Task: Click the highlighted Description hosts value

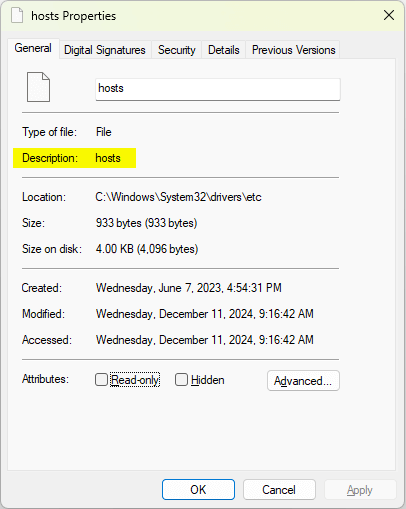Action: [108, 158]
